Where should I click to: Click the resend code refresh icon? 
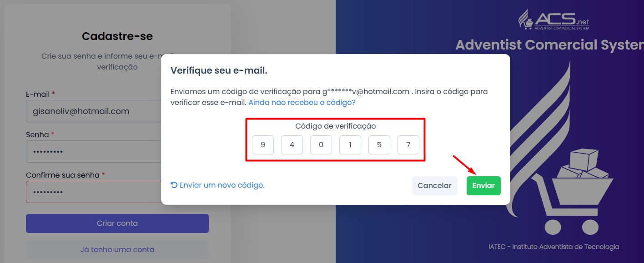pyautogui.click(x=174, y=185)
